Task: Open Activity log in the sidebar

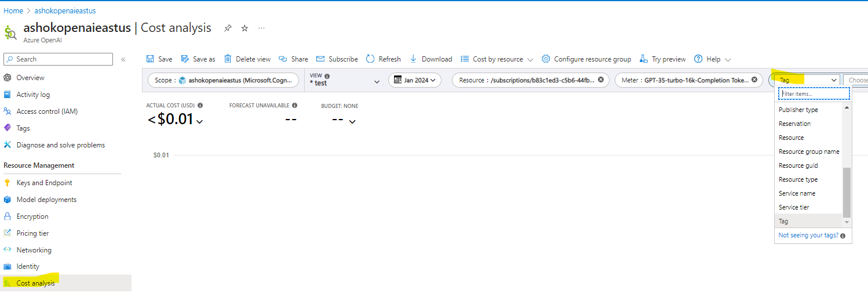Action: coord(33,95)
